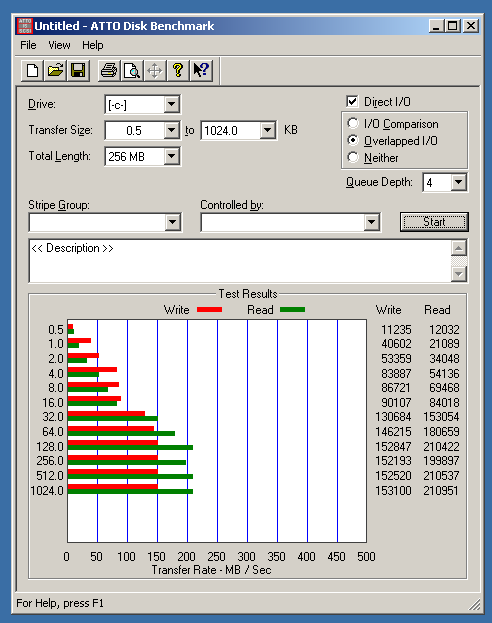Save results with the floppy disk icon

pyautogui.click(x=78, y=71)
